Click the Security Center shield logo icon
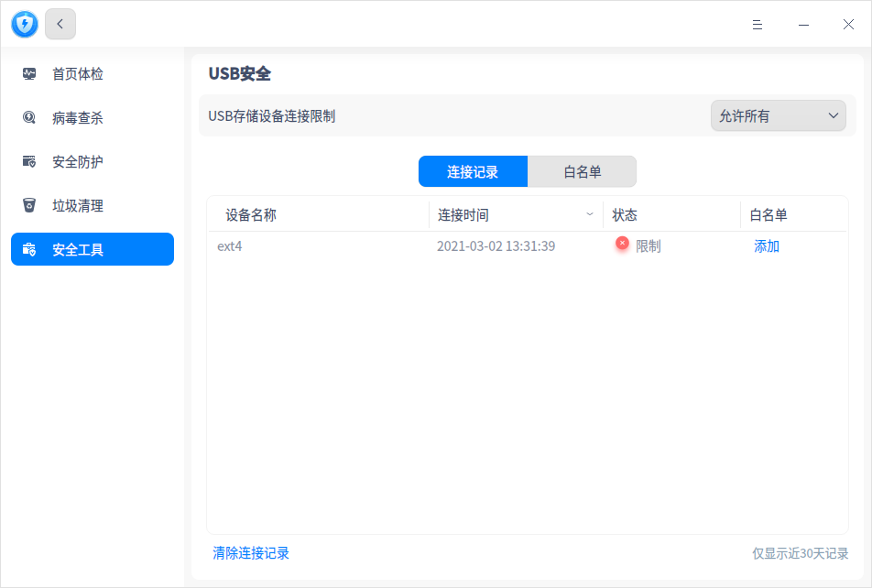The image size is (872, 588). tap(25, 24)
